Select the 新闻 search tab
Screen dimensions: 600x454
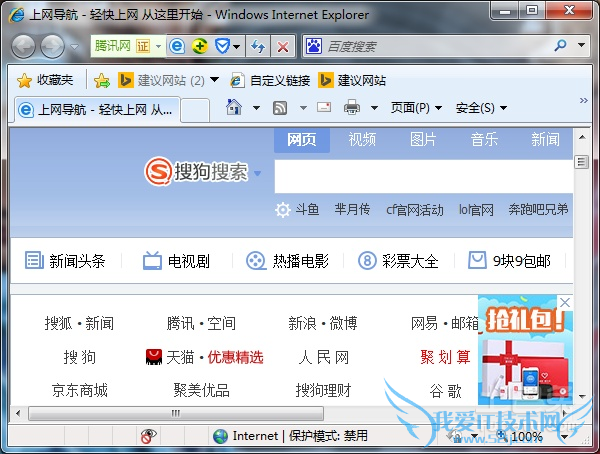coord(545,140)
